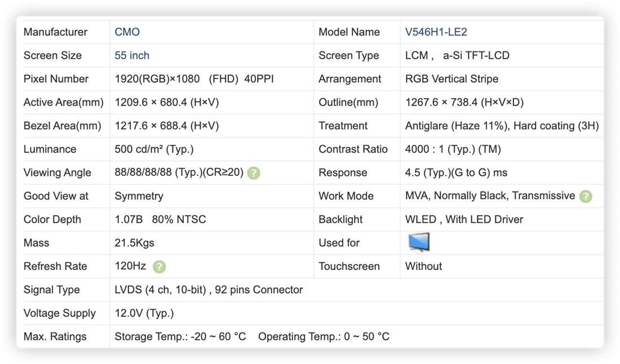The image size is (620, 364).
Task: Click the Signal Type LVDS value text
Action: (209, 290)
